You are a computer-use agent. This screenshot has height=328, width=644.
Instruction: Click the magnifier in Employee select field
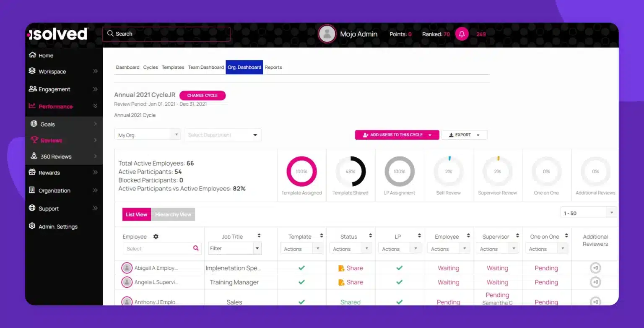pos(196,248)
